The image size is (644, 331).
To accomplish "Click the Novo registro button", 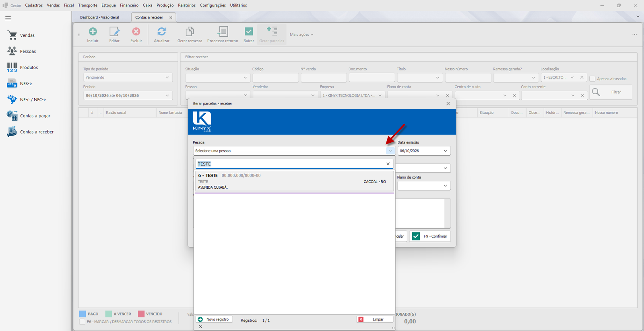I will click(x=214, y=319).
